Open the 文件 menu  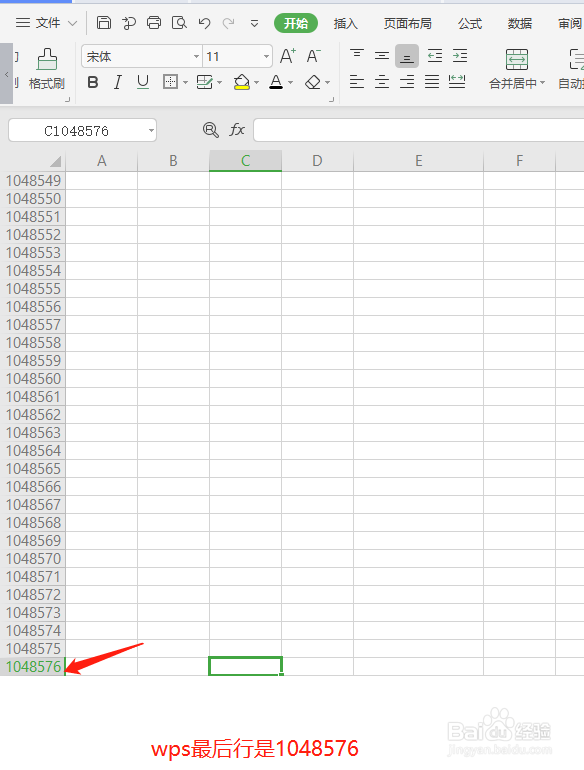[46, 23]
